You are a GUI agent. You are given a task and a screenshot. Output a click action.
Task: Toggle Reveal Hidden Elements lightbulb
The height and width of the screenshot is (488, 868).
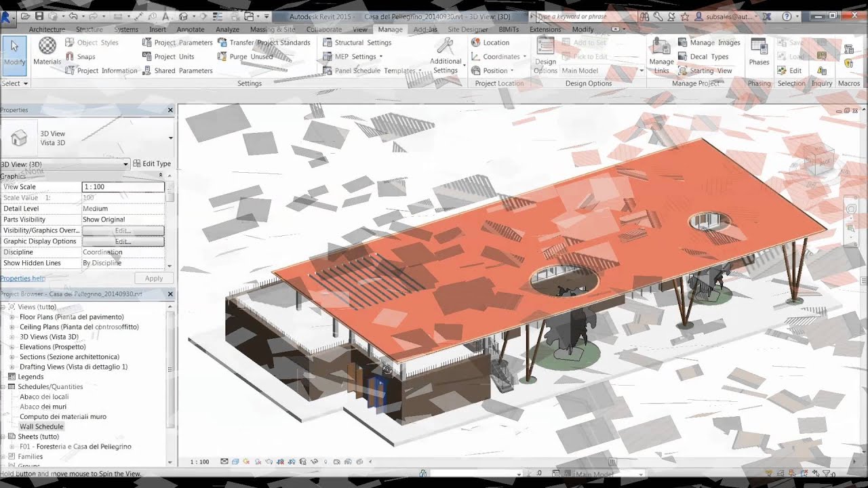pyautogui.click(x=324, y=461)
